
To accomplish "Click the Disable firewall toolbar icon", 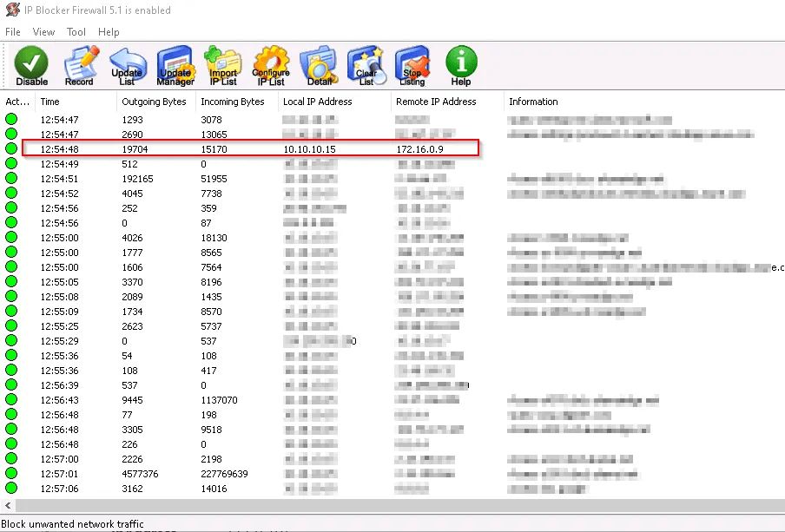I will [x=31, y=66].
